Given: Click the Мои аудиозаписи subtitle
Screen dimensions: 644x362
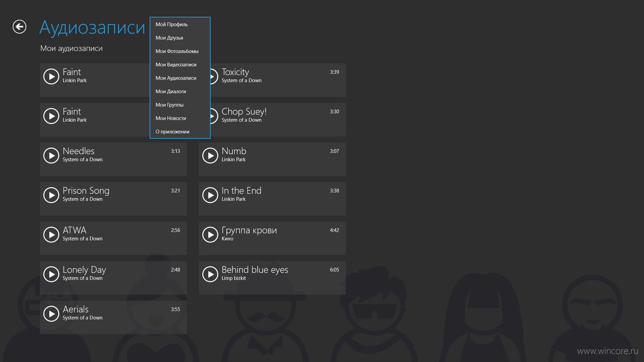Looking at the screenshot, I should (71, 49).
